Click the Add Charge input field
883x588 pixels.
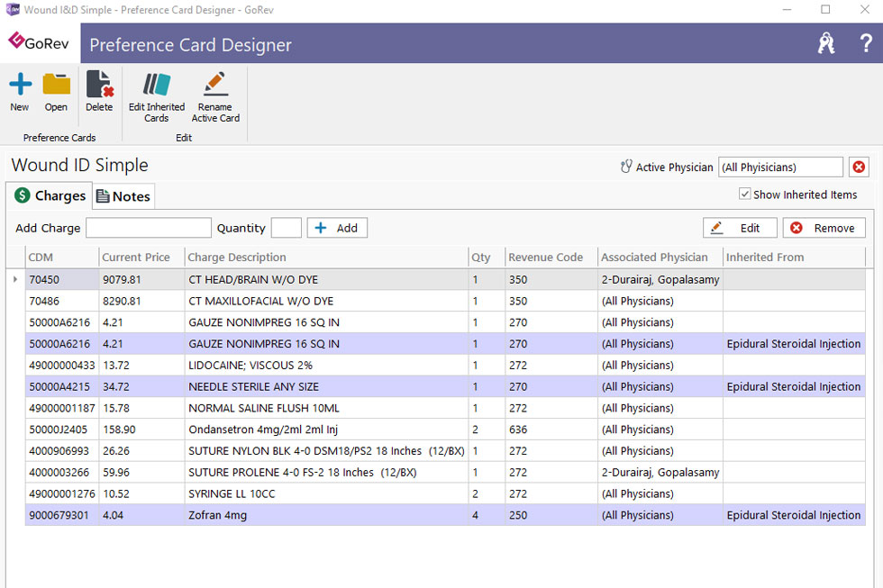point(149,228)
